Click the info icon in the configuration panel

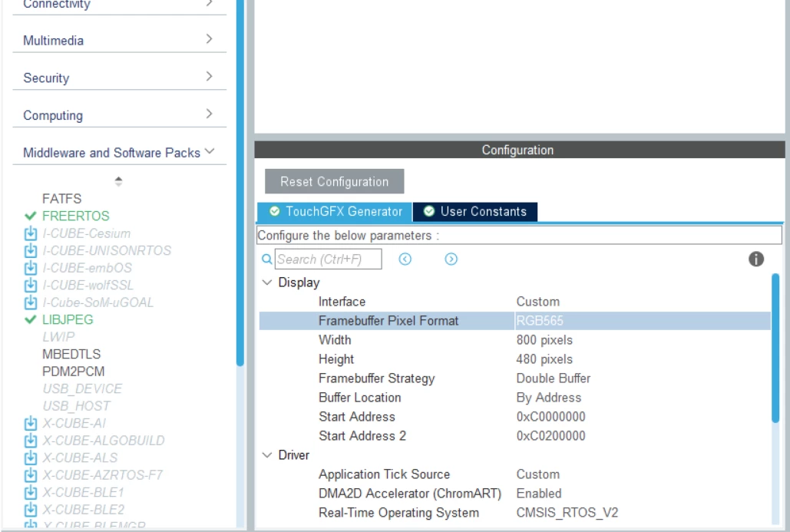point(755,259)
